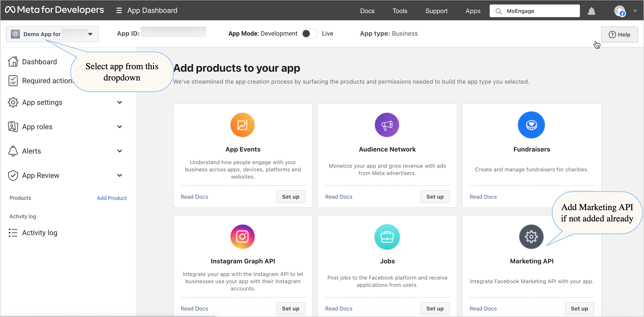Click the notifications bell icon
The width and height of the screenshot is (644, 317).
pos(591,11)
